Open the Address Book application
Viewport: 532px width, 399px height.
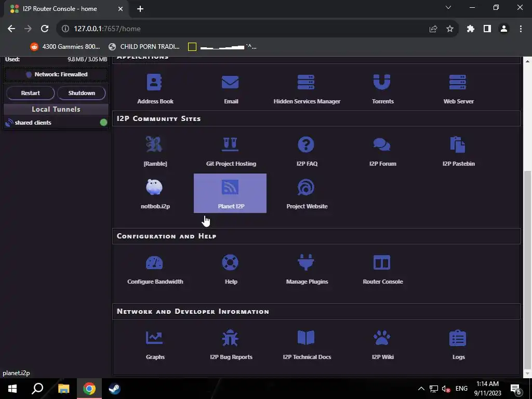point(155,89)
